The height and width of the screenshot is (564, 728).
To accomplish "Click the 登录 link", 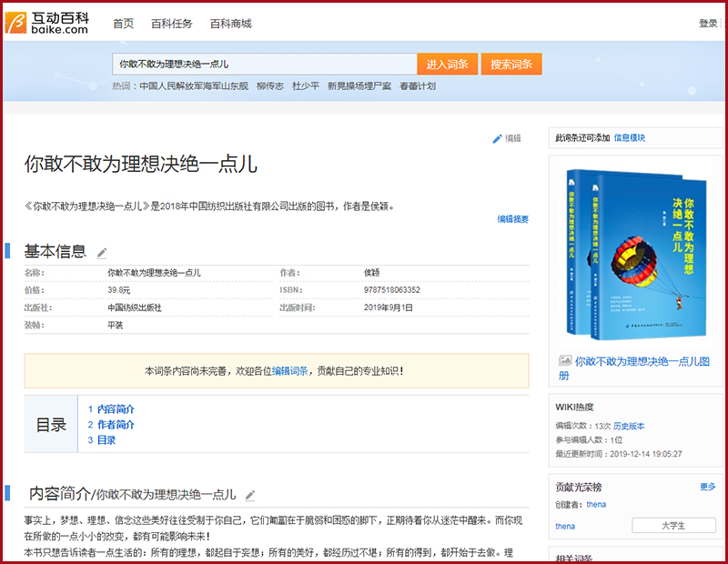I will coord(708,24).
